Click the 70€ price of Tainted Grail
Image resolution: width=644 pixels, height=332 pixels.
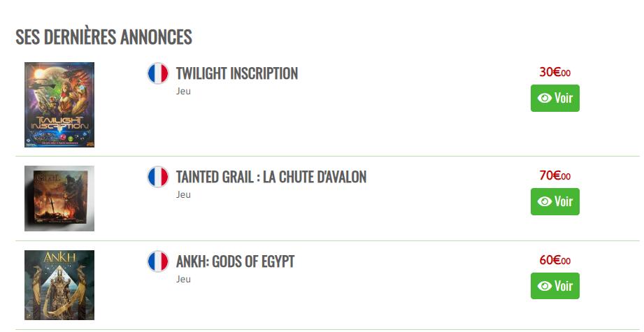pyautogui.click(x=555, y=175)
